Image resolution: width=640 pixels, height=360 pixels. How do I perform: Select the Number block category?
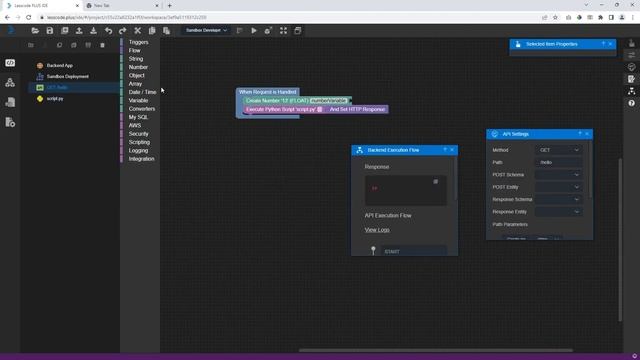click(x=138, y=67)
